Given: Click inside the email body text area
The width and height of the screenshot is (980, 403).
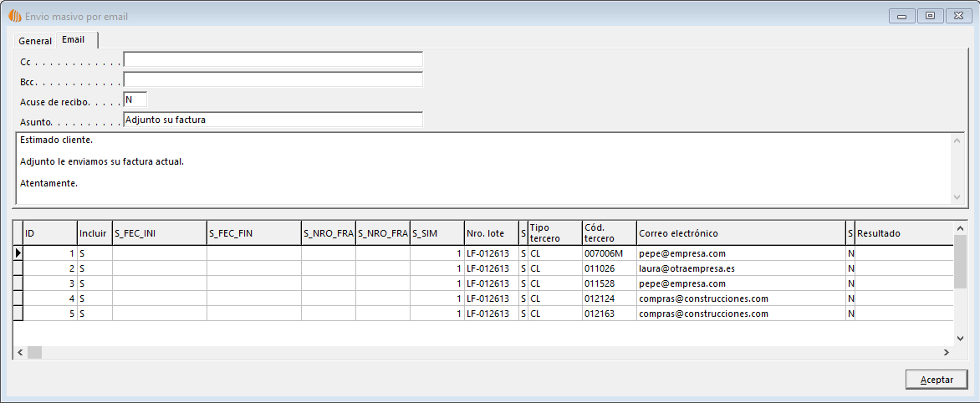Looking at the screenshot, I should point(482,167).
